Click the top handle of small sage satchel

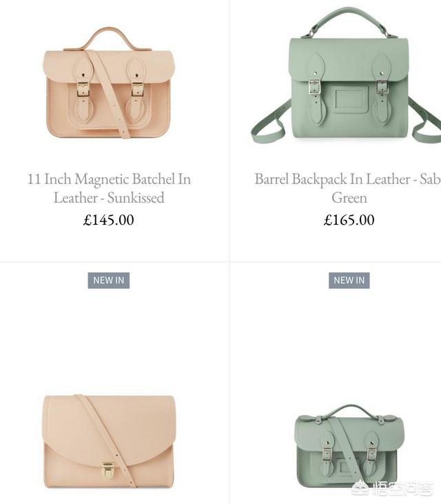point(349,412)
